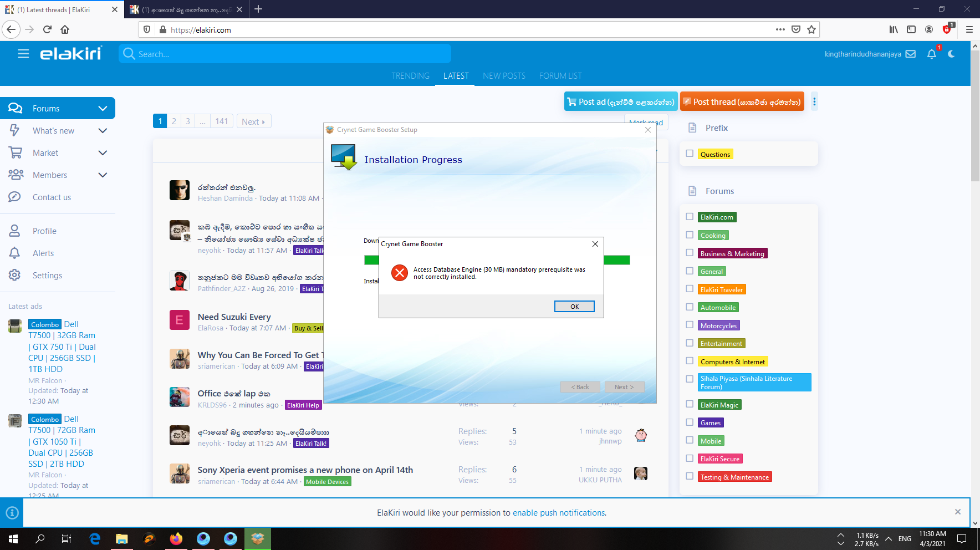The height and width of the screenshot is (550, 980).
Task: Check the Testing & Maintenance filter
Action: (690, 476)
